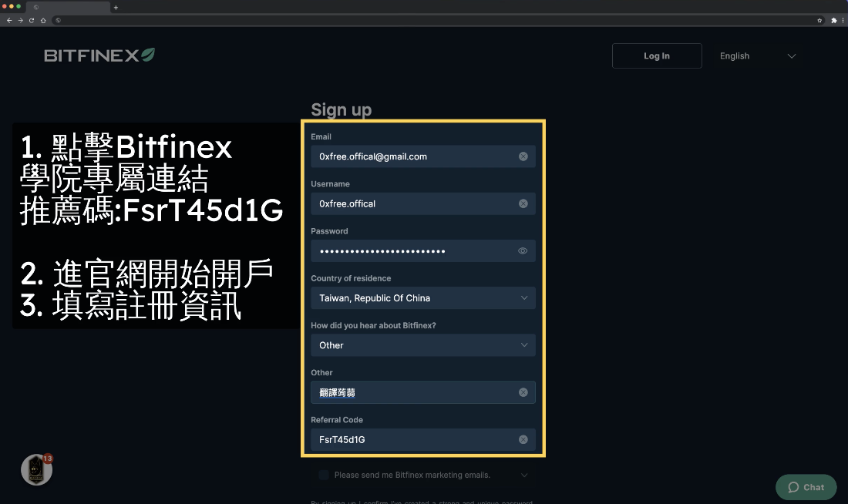Reload the page with the refresh icon
Screen dimensions: 848x504
32,21
